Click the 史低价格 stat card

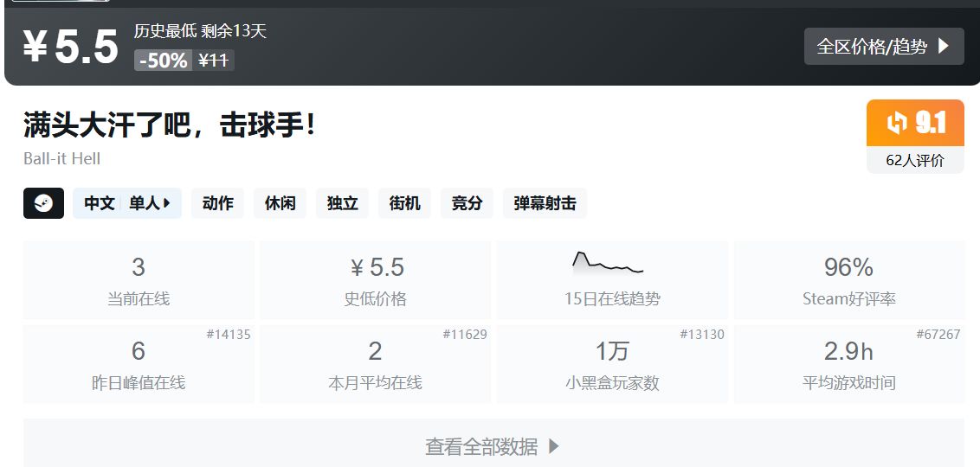tap(375, 280)
